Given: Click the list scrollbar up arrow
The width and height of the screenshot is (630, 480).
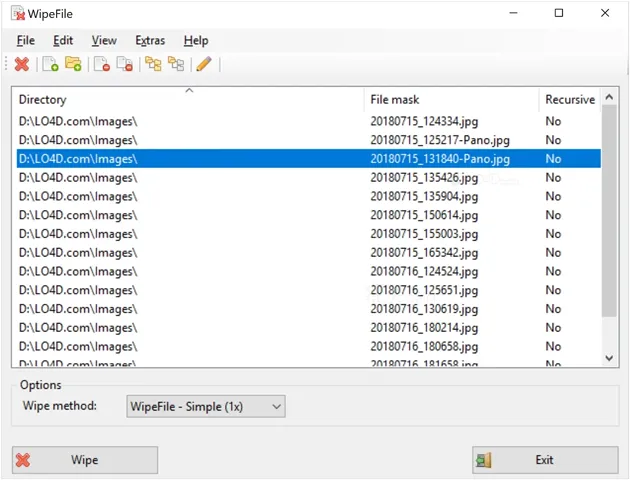Looking at the screenshot, I should 609,97.
